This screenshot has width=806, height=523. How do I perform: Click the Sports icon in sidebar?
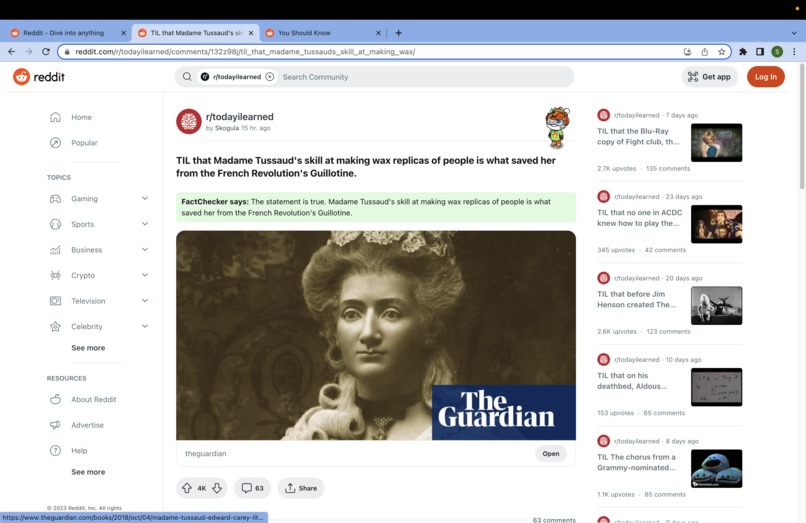(55, 224)
